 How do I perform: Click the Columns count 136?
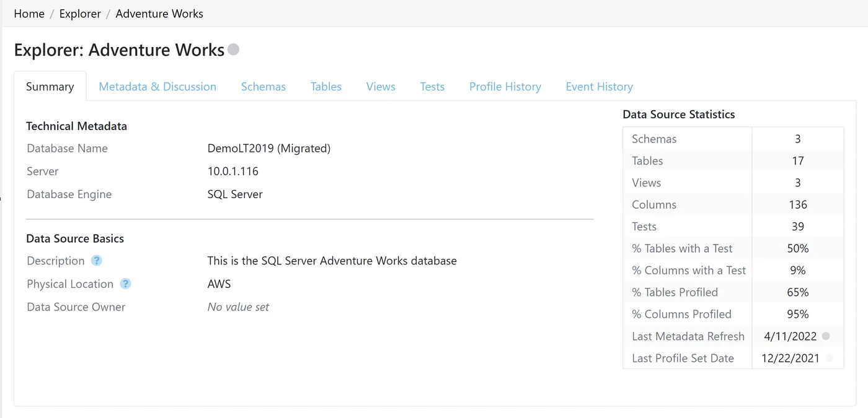coord(798,204)
